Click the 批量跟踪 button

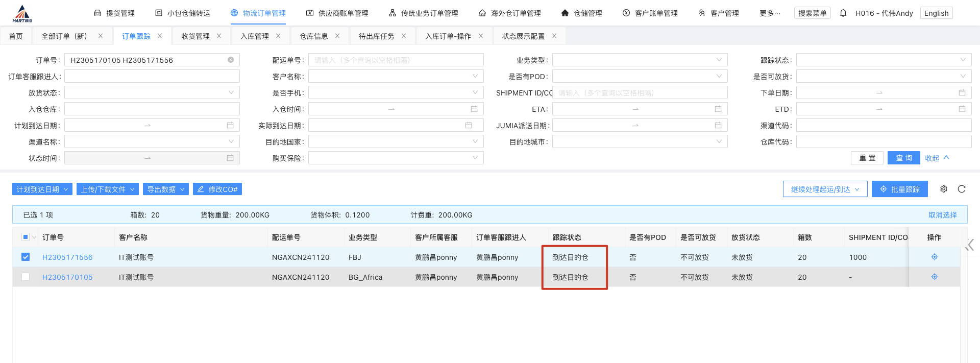click(899, 189)
